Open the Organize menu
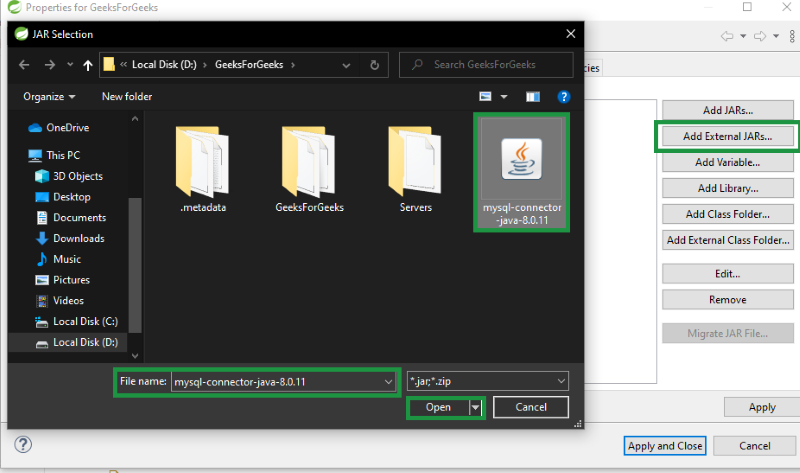Image resolution: width=800 pixels, height=473 pixels. (49, 96)
